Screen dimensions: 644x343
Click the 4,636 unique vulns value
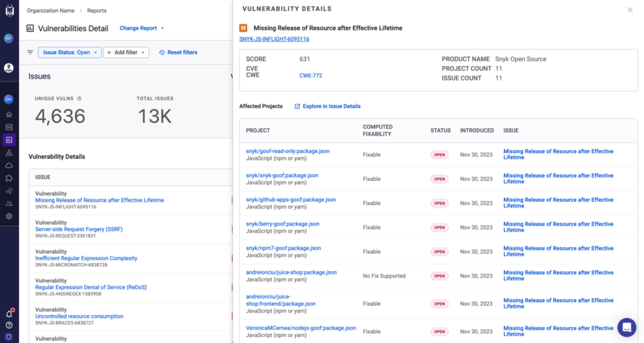pyautogui.click(x=60, y=116)
